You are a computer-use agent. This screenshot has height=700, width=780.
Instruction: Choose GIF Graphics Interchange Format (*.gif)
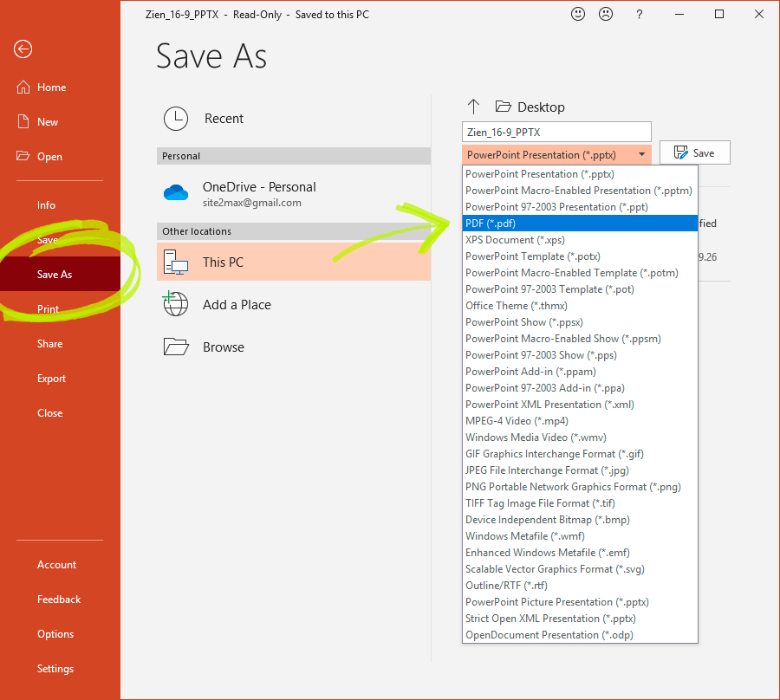tap(580, 454)
